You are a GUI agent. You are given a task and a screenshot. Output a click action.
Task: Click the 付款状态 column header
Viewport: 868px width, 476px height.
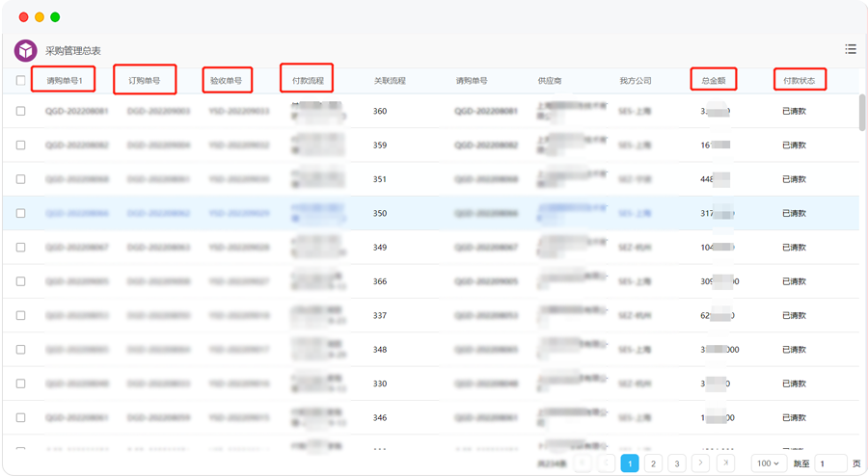click(x=799, y=81)
